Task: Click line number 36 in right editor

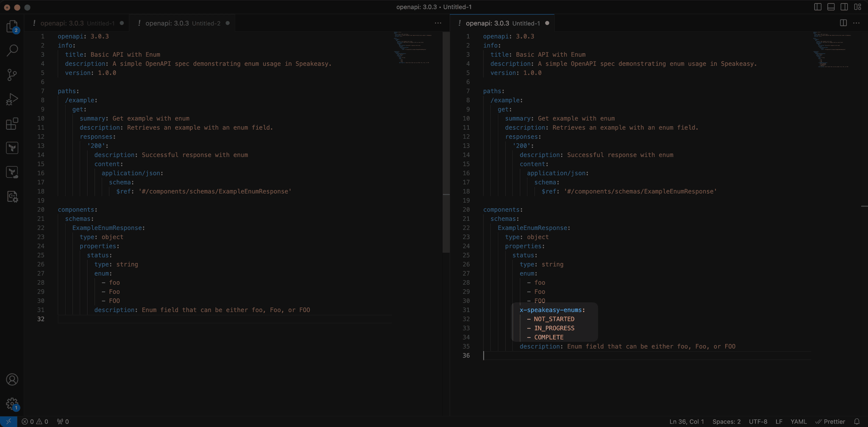Action: tap(466, 356)
